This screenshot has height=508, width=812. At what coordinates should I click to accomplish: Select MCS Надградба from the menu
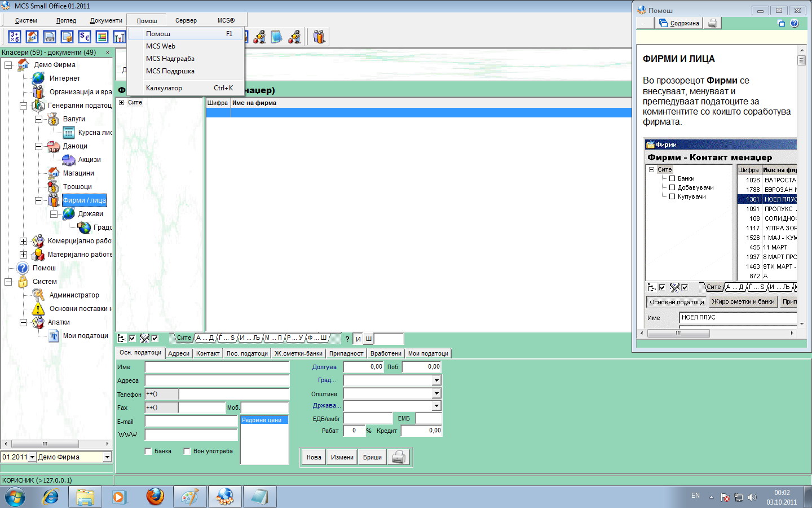point(170,59)
